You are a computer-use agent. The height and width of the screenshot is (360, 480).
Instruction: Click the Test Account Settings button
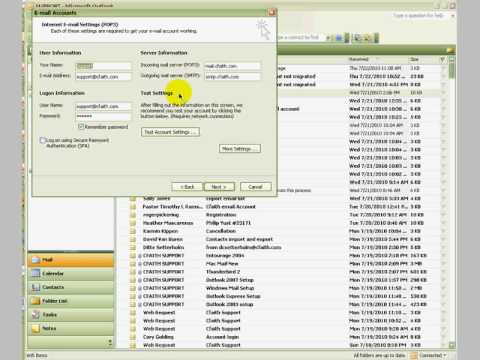pyautogui.click(x=170, y=132)
